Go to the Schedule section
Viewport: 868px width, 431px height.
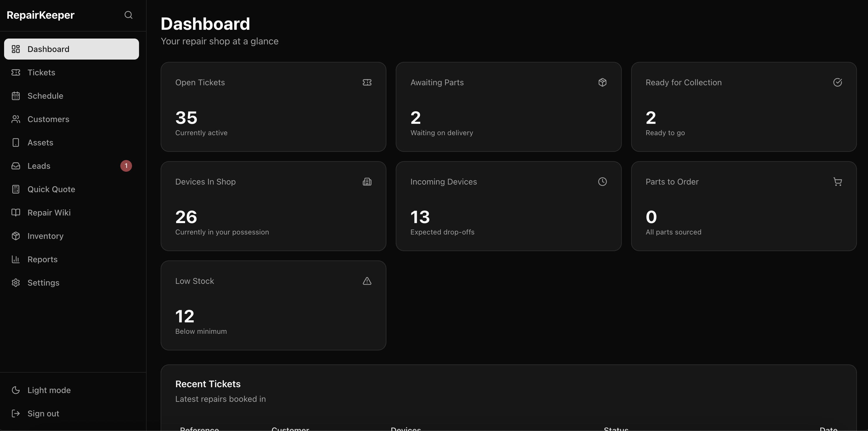[x=45, y=96]
